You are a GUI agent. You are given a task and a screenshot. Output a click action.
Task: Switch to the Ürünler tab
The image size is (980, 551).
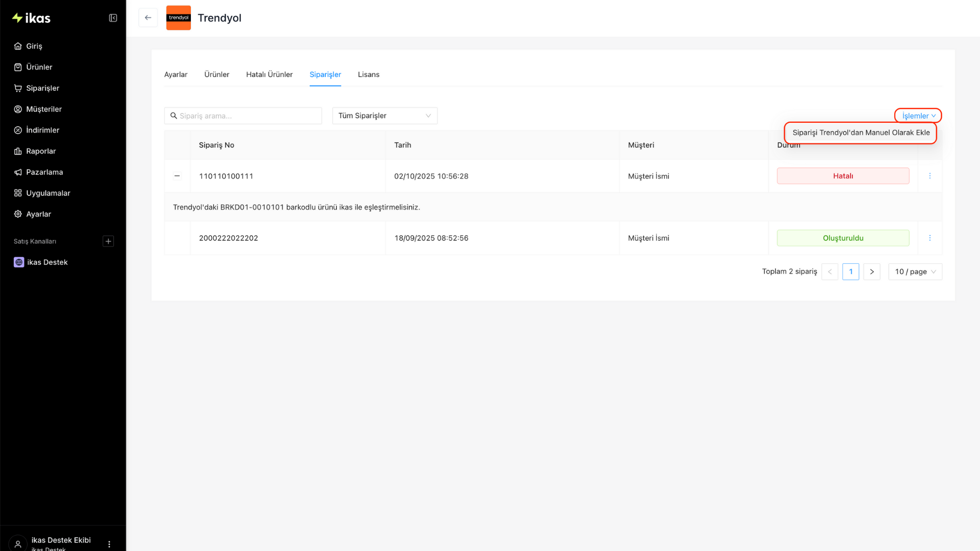(x=216, y=74)
